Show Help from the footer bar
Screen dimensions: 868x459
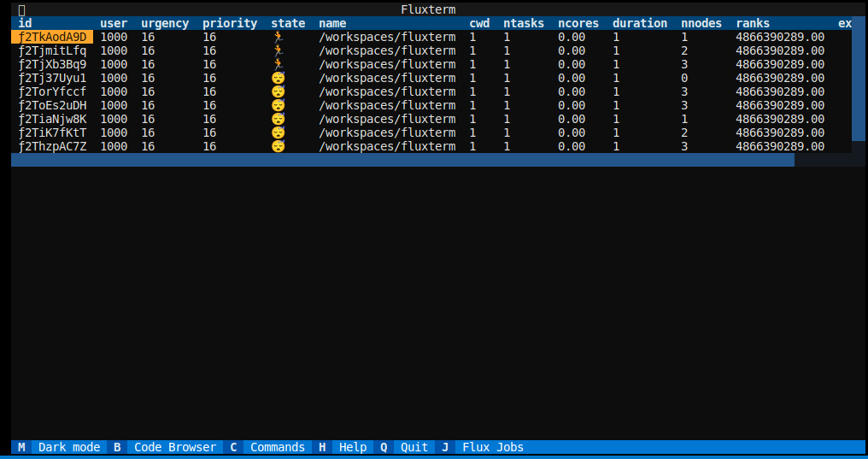tap(343, 447)
